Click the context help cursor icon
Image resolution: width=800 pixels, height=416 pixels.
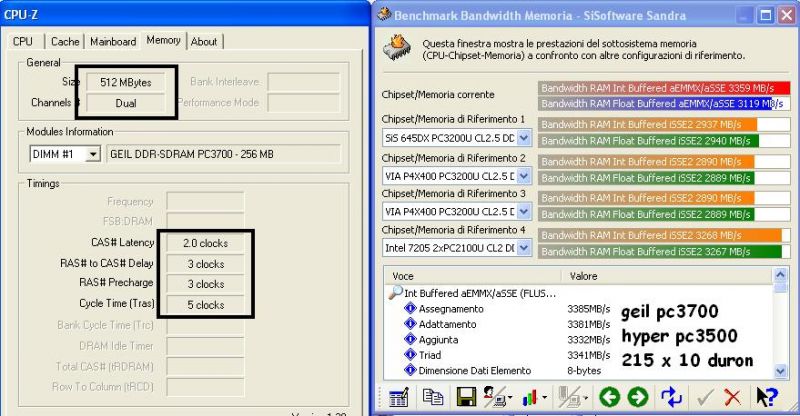tap(767, 397)
